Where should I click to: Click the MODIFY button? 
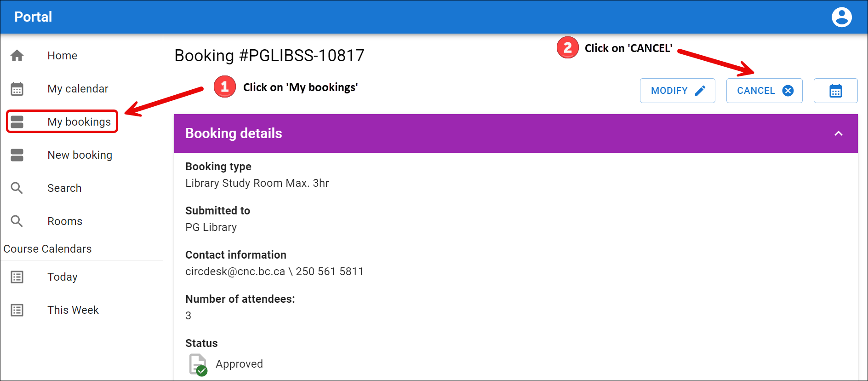[x=677, y=91]
